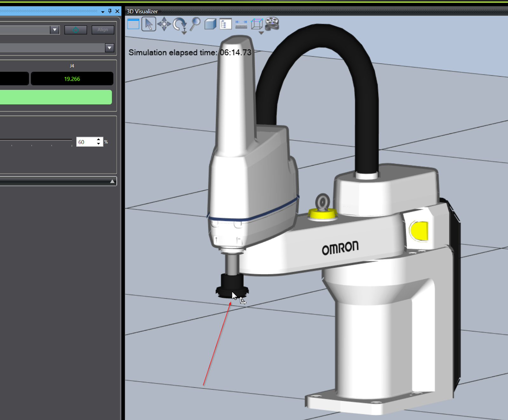The height and width of the screenshot is (420, 508).
Task: Decrease speed with down stepper arrow
Action: tap(99, 144)
